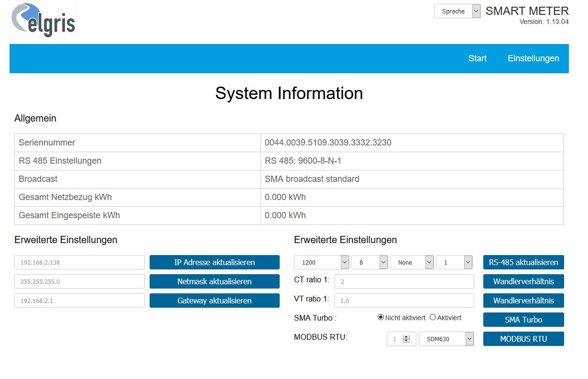Click IP Adresse aktualisieren button

click(x=215, y=262)
